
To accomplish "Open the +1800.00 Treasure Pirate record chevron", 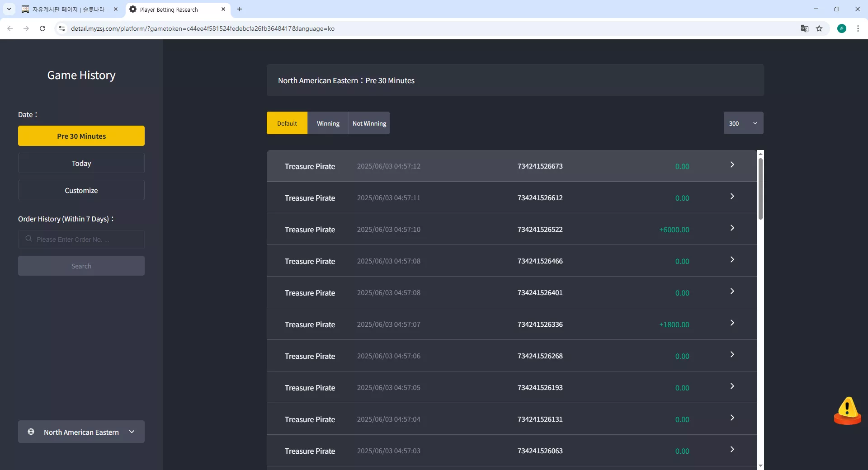I will pyautogui.click(x=732, y=323).
